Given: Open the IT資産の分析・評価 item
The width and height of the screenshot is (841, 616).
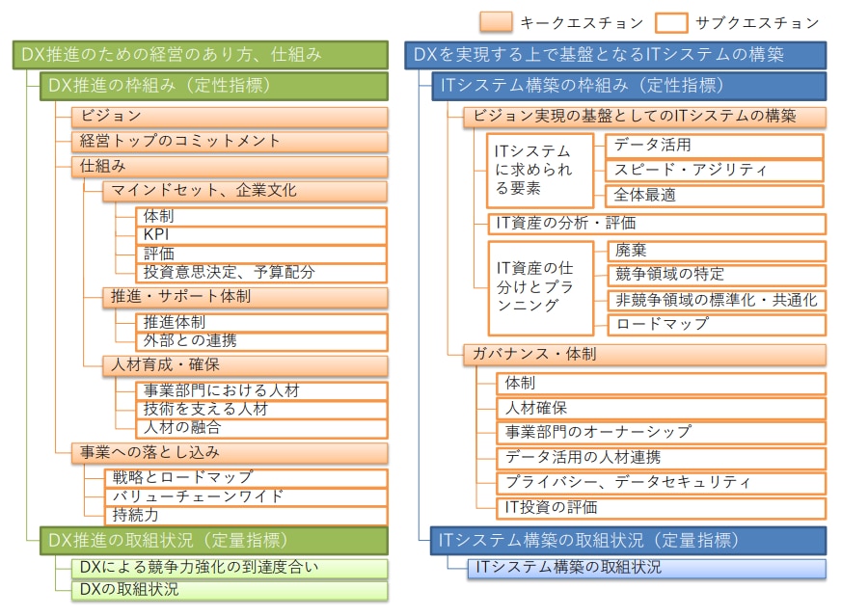Looking at the screenshot, I should click(656, 224).
